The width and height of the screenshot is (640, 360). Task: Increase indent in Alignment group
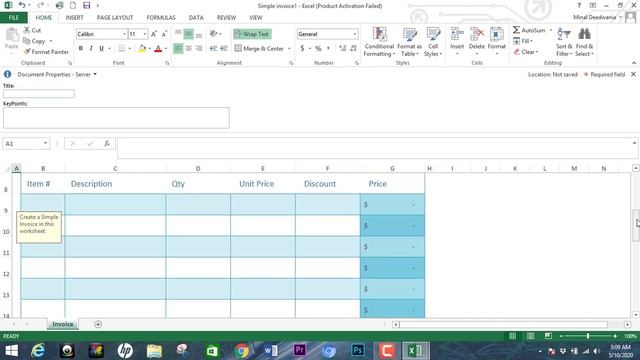(224, 49)
